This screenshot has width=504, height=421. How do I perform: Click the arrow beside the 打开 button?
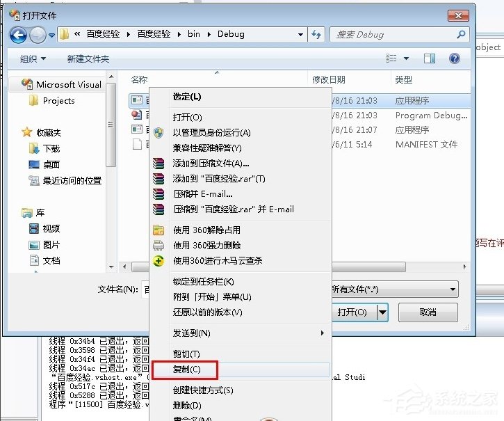(x=382, y=312)
